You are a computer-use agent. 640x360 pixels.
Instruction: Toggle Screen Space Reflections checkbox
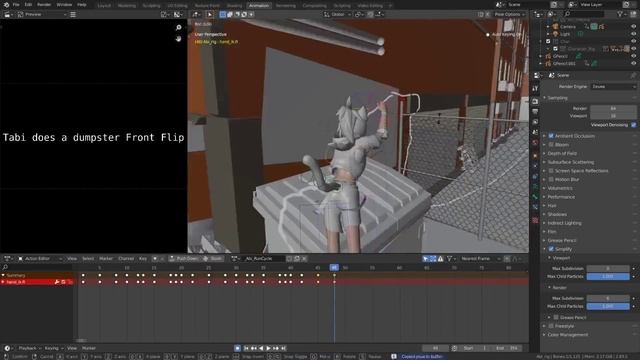[551, 171]
